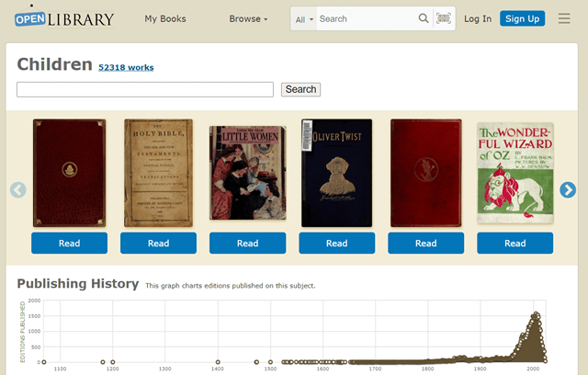
Task: Open the 52318 works link
Action: point(126,67)
